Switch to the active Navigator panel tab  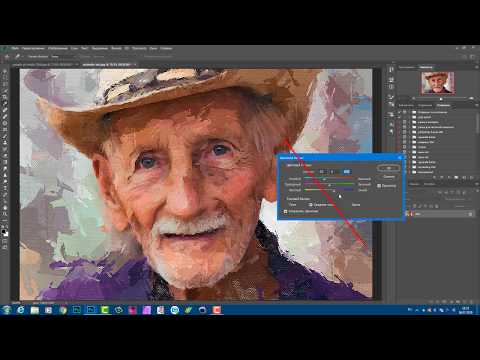point(426,67)
